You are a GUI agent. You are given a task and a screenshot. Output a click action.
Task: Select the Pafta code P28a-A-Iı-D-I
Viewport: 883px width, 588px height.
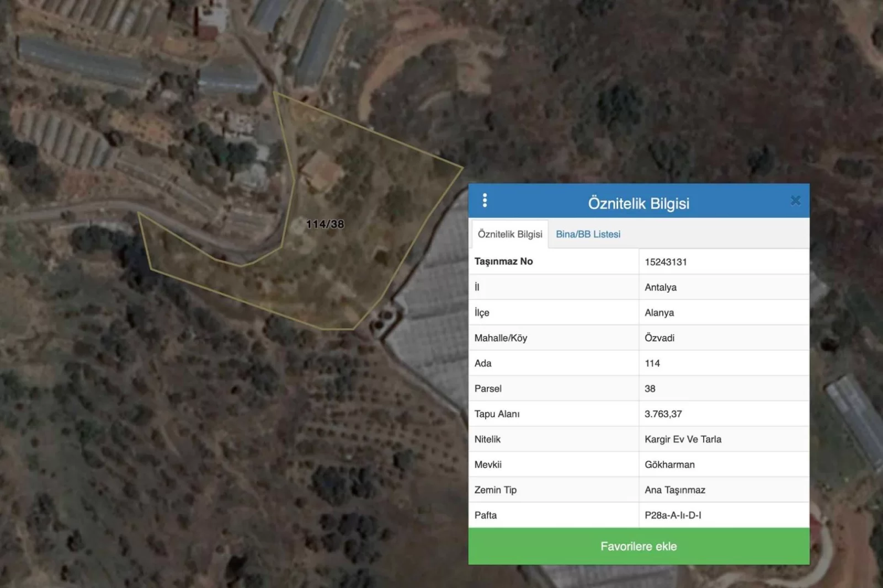673,516
